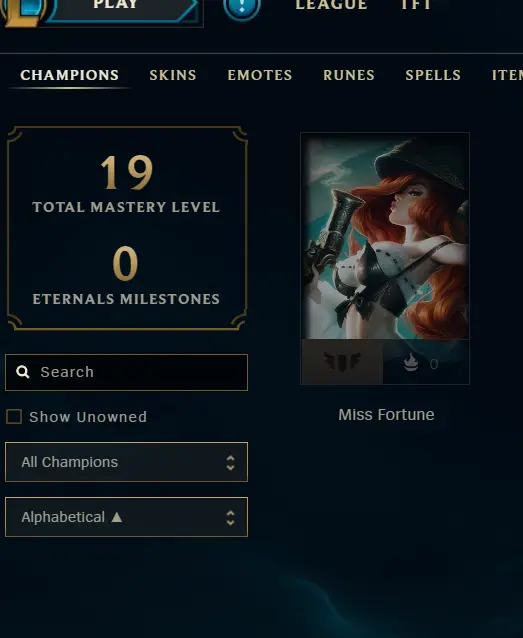523x638 pixels.
Task: Click the Alphabetical dropdown arrows
Action: tap(230, 518)
